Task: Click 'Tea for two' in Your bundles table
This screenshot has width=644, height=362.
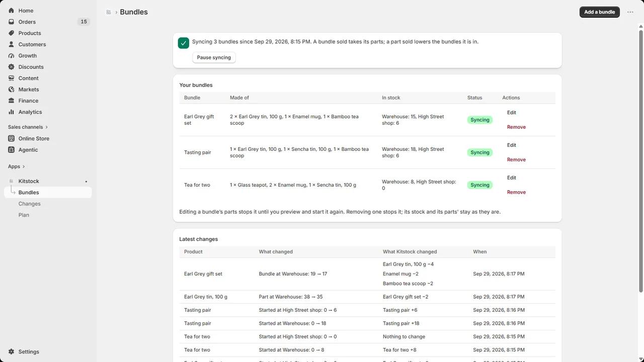Action: pos(197,185)
